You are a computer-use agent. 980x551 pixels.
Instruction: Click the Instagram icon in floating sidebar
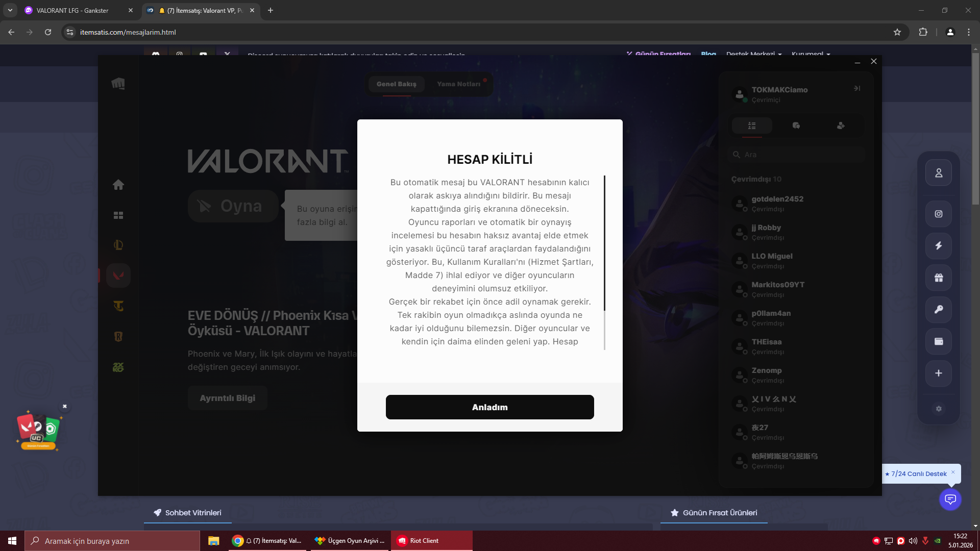click(x=939, y=214)
